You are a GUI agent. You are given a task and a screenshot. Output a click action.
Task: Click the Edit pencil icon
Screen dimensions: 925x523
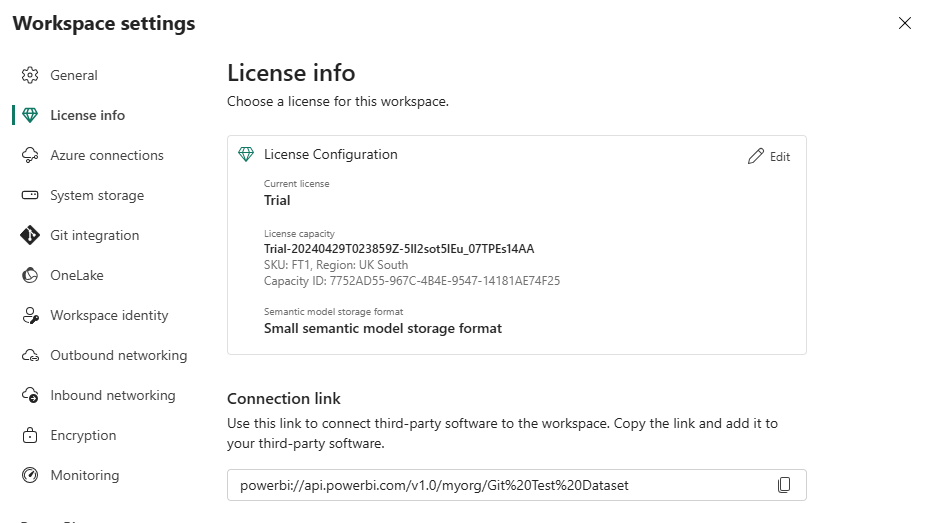tap(756, 156)
